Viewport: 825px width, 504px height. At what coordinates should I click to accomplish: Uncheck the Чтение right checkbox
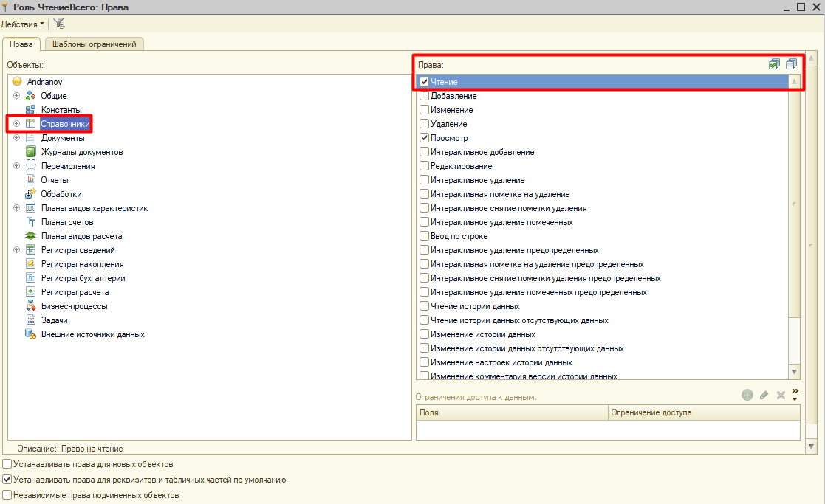[424, 82]
